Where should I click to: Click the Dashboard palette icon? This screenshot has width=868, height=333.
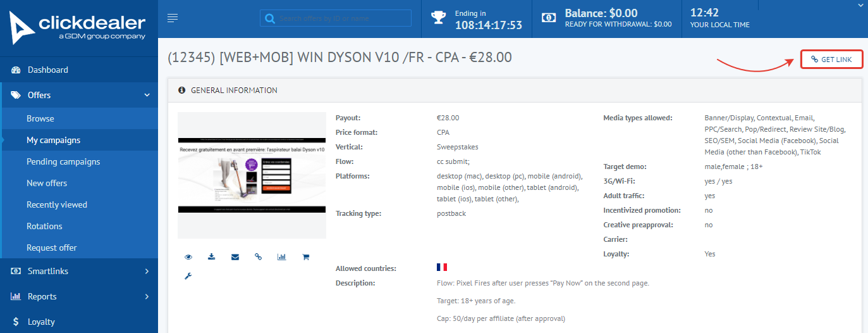pos(16,70)
